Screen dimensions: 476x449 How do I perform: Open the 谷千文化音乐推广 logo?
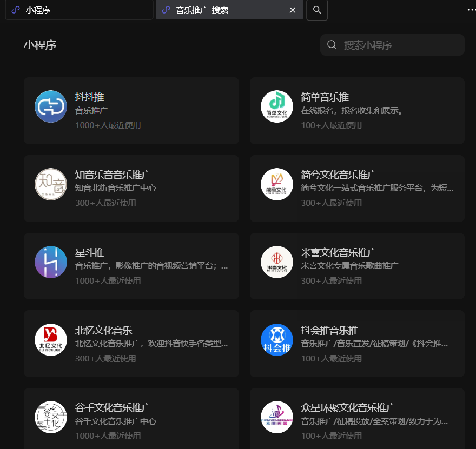51,417
